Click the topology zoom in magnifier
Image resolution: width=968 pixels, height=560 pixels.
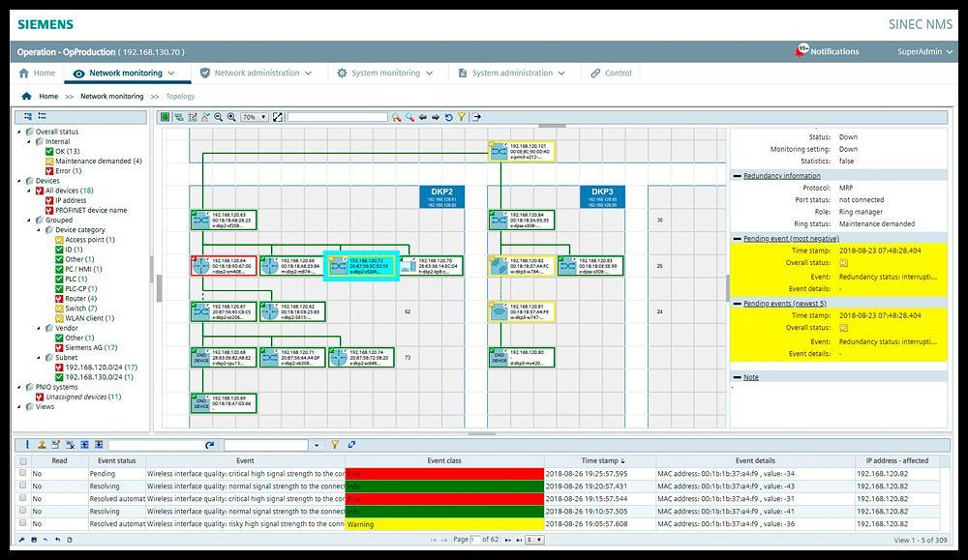tap(231, 117)
